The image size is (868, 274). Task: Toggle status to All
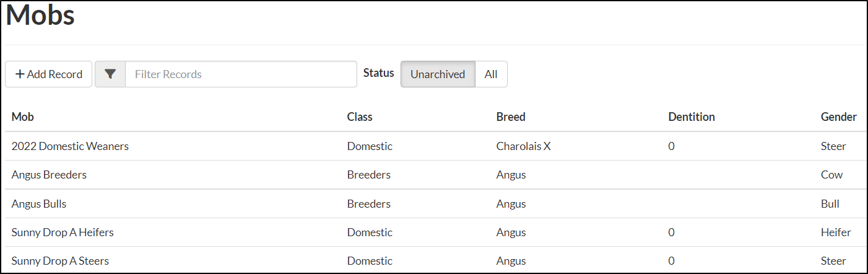[x=491, y=74]
